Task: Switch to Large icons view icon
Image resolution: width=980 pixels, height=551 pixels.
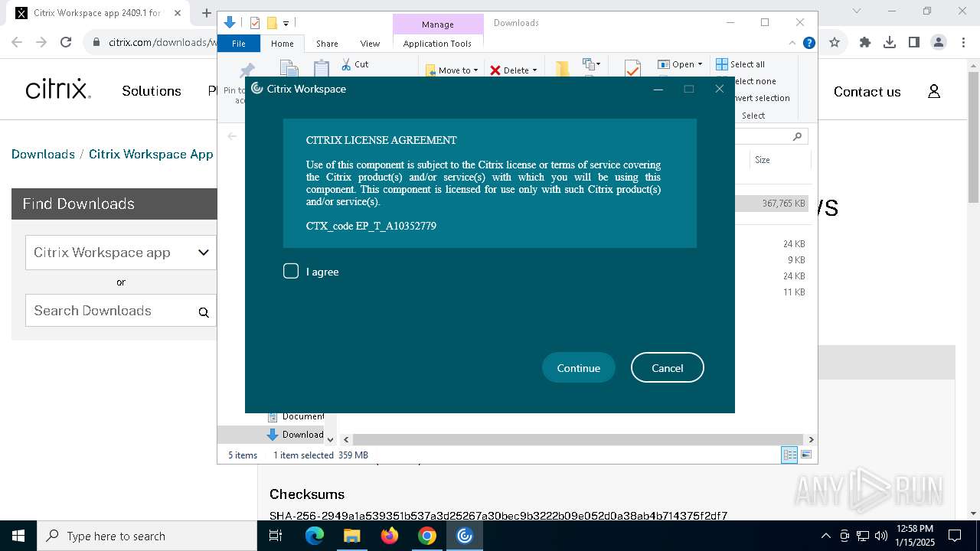Action: pos(806,455)
